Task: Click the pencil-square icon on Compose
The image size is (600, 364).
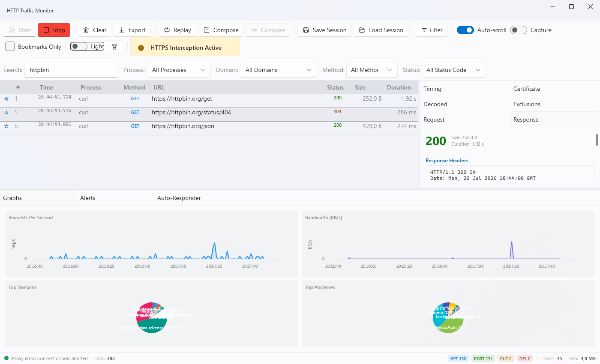Action: pyautogui.click(x=207, y=30)
